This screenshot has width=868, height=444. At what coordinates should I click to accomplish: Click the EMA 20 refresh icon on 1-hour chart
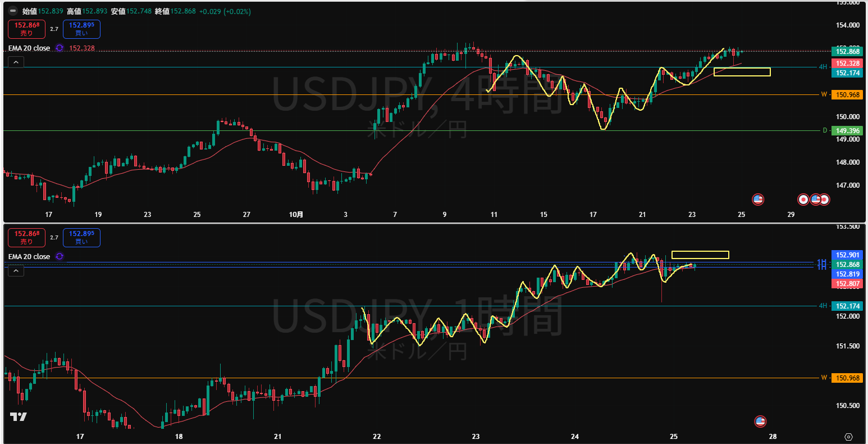(60, 256)
